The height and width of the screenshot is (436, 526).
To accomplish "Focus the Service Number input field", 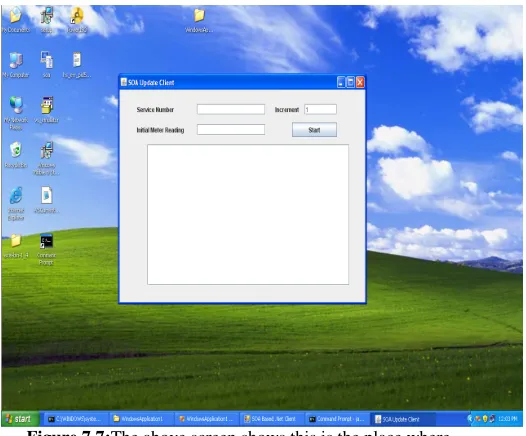I will tap(231, 109).
